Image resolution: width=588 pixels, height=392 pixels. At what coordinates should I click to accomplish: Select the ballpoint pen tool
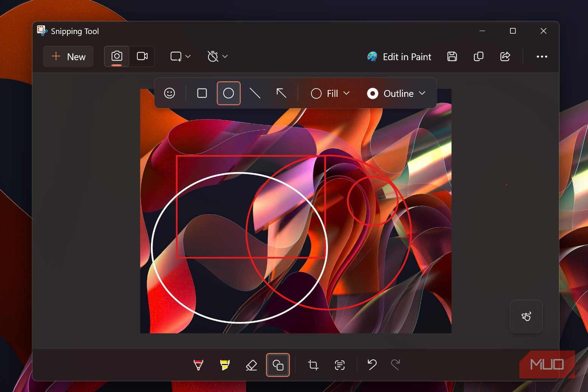click(198, 365)
